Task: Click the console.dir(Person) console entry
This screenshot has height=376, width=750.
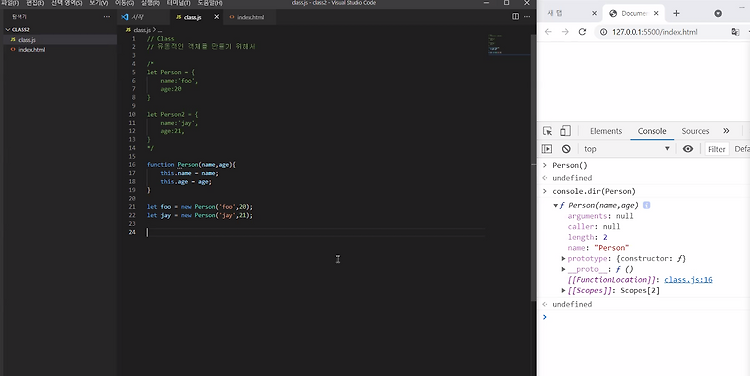Action: coord(594,191)
